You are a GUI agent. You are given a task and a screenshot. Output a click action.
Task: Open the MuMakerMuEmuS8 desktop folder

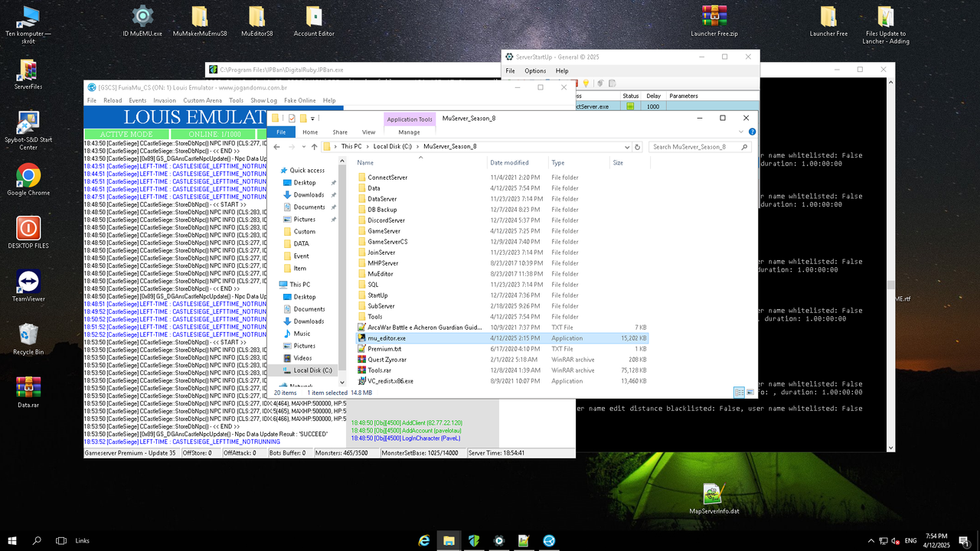coord(199,21)
